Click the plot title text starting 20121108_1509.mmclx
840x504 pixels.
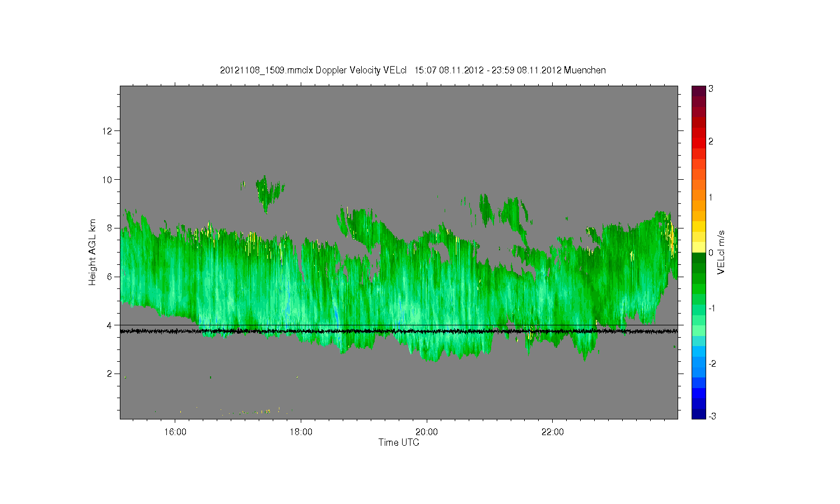pyautogui.click(x=413, y=70)
